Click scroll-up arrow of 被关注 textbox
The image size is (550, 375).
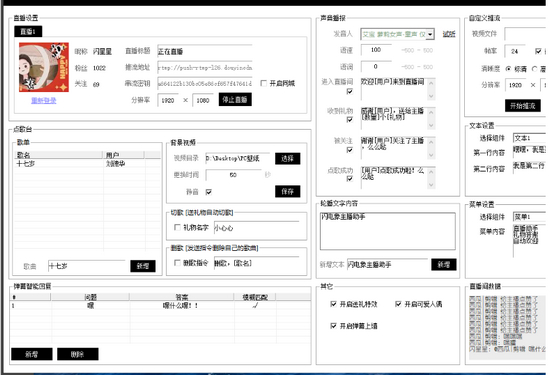click(431, 142)
